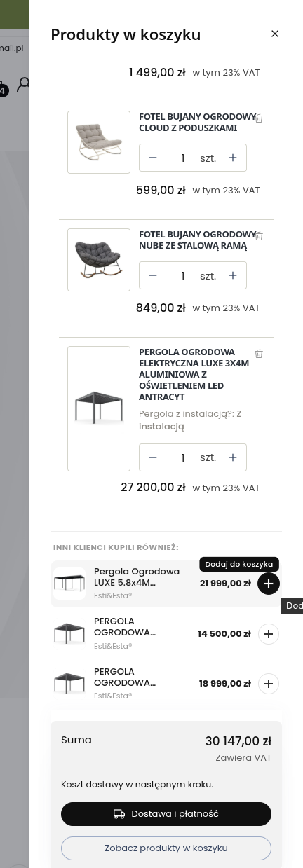The image size is (303, 868).
Task: Increase quantity of Pergola Luxe 3x4M
Action: (x=233, y=457)
